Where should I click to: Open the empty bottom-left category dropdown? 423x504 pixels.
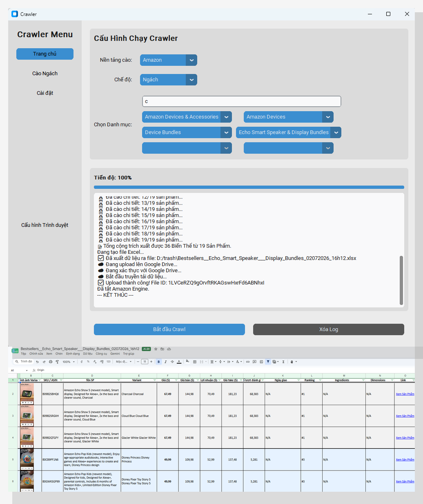(187, 148)
